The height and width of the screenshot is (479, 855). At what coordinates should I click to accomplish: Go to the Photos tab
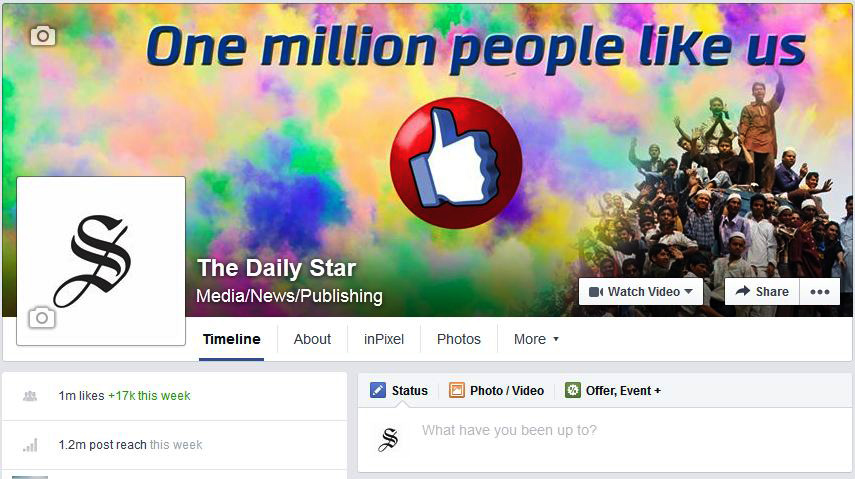coord(459,339)
